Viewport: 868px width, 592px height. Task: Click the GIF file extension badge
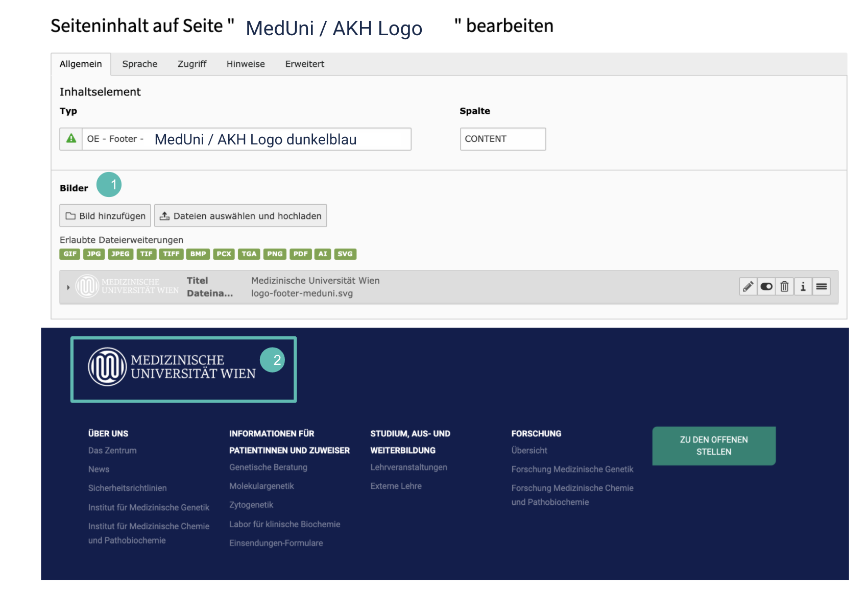coord(70,254)
